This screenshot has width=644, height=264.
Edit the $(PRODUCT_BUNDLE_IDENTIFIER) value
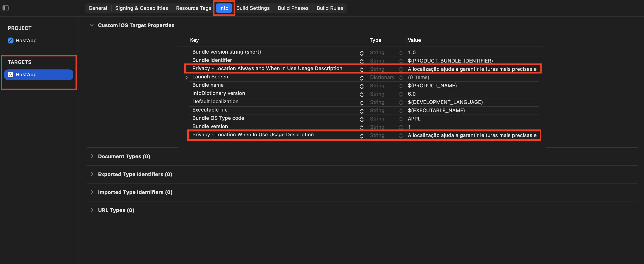(450, 61)
